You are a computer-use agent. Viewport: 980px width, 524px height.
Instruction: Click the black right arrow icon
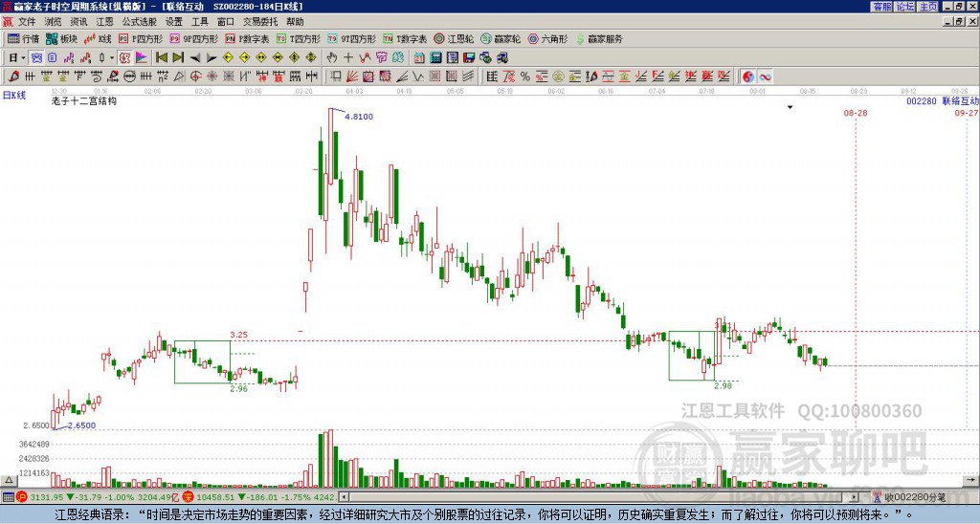point(212,58)
